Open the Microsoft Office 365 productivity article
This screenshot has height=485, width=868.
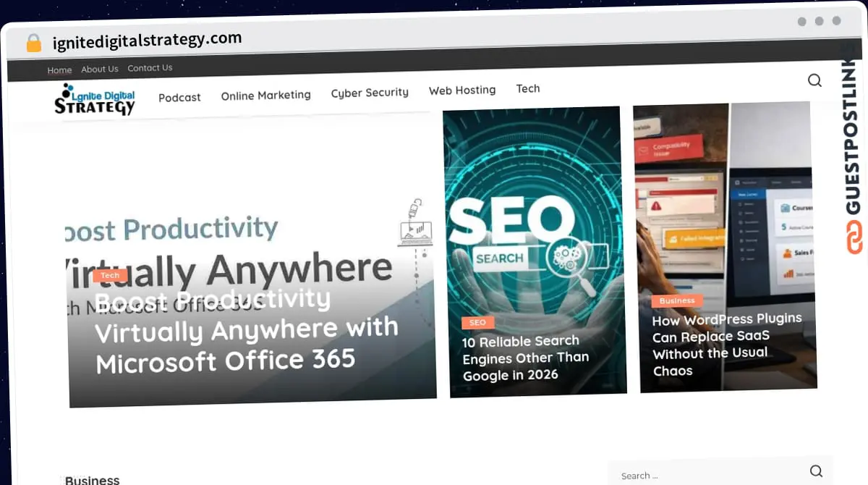coord(246,330)
